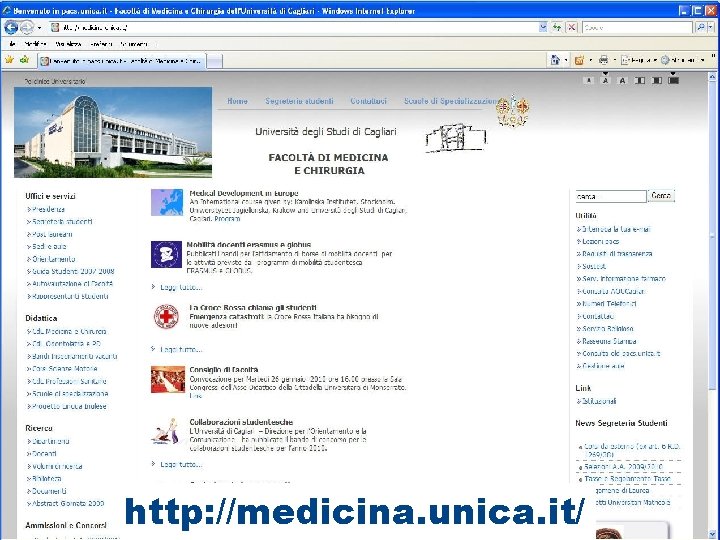The height and width of the screenshot is (540, 720).
Task: Click the Erasmus blue logo thumbnail
Action: click(166, 254)
